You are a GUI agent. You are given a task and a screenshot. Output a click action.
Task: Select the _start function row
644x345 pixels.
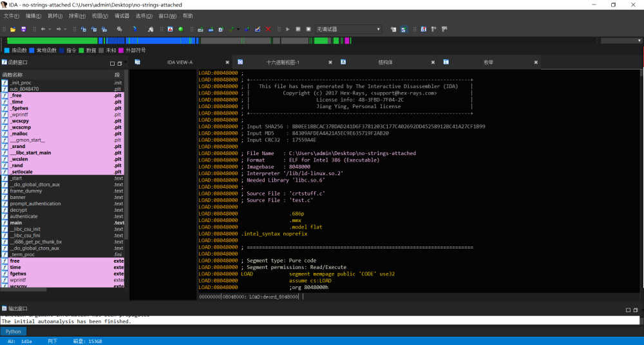(x=62, y=178)
